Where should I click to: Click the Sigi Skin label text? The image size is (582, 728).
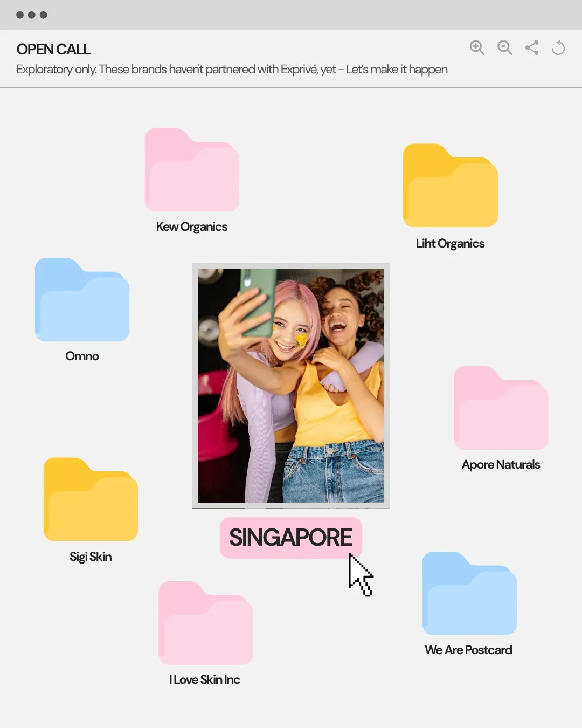click(x=91, y=557)
